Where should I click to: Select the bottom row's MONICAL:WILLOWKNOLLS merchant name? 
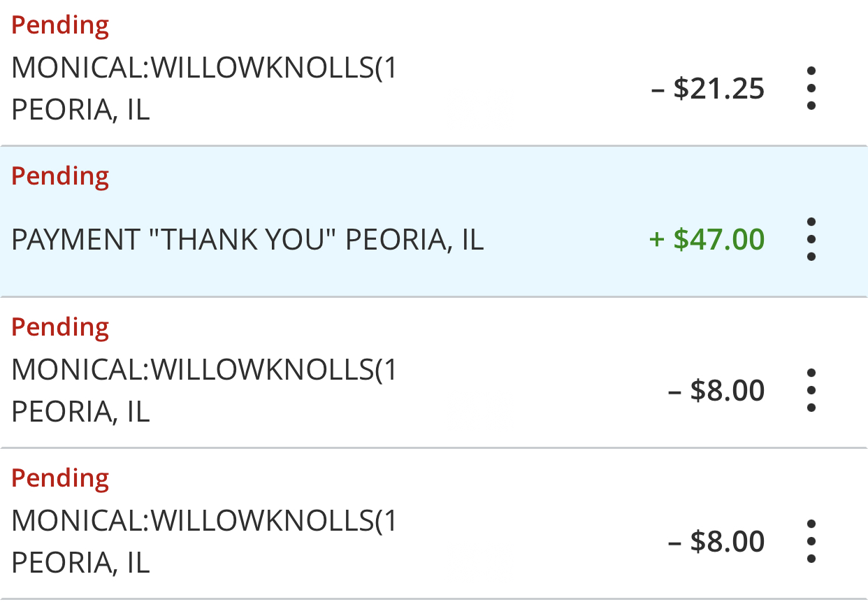click(204, 521)
